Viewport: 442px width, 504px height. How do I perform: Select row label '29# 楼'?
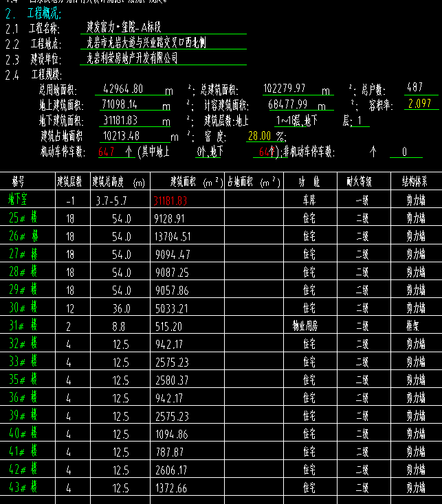[x=23, y=290]
